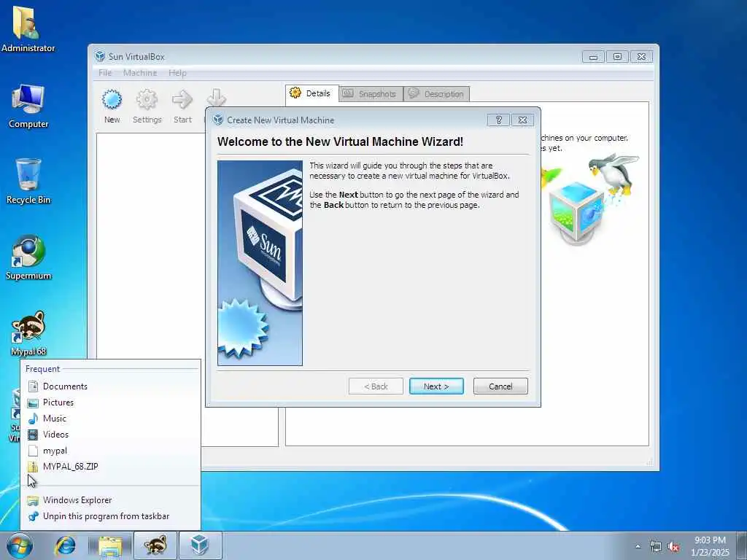Open the Administrator folder on desktop
The image size is (747, 560).
pos(28,28)
